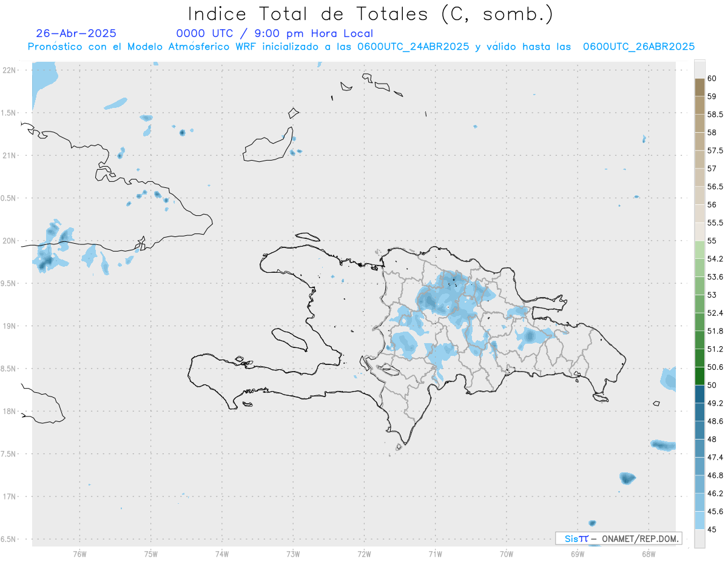Pick the legend green band between 51.8 and 52.4
Viewport: 728px width, 562px height.
click(x=699, y=322)
